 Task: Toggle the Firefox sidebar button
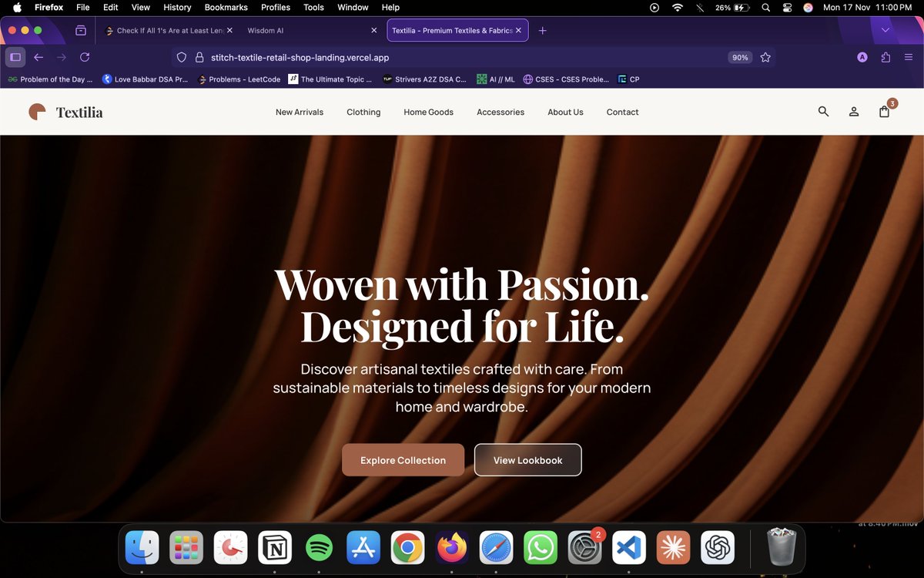[x=15, y=57]
